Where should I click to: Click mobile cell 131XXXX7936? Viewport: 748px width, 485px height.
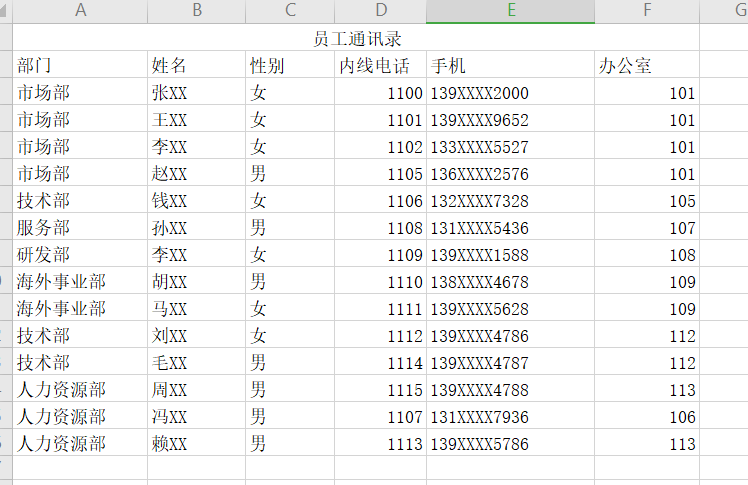pyautogui.click(x=510, y=415)
